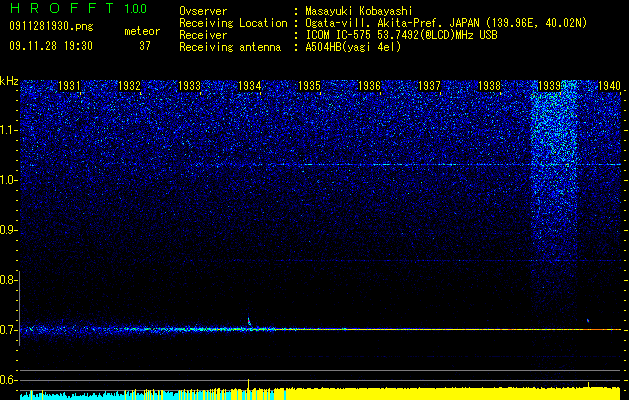Click the 1931 time marker label
629x400 pixels.
click(x=69, y=86)
